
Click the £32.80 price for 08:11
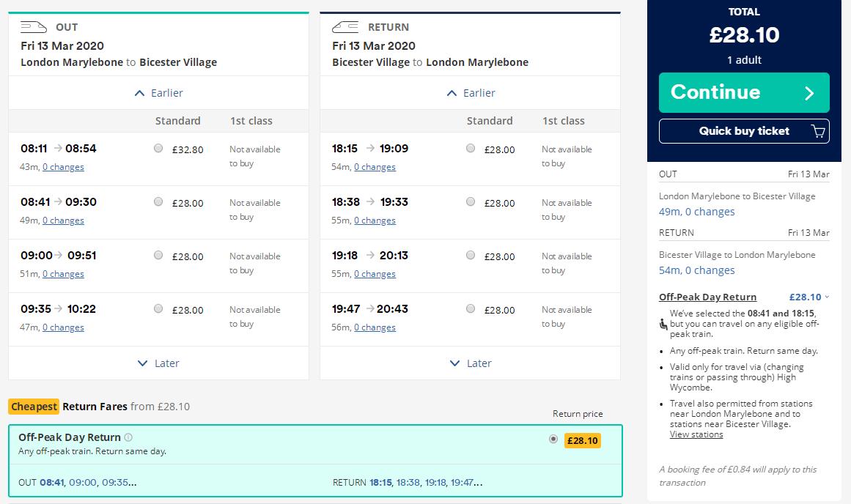pyautogui.click(x=188, y=149)
